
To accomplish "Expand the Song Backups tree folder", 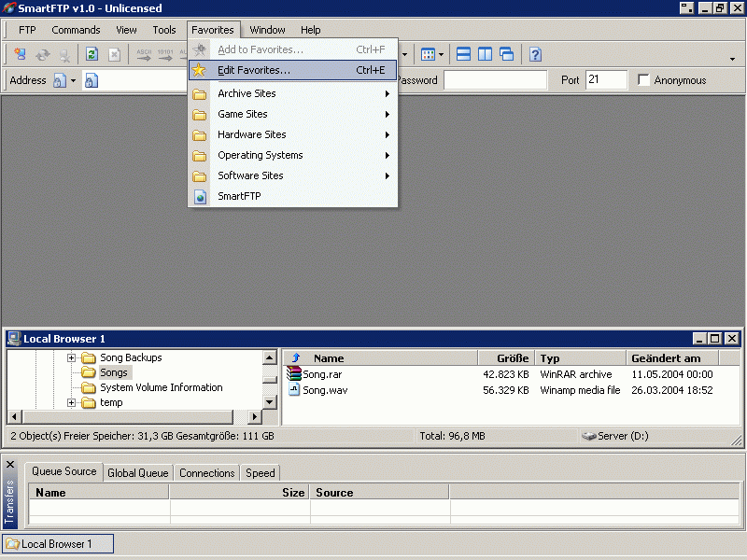I will (x=72, y=358).
